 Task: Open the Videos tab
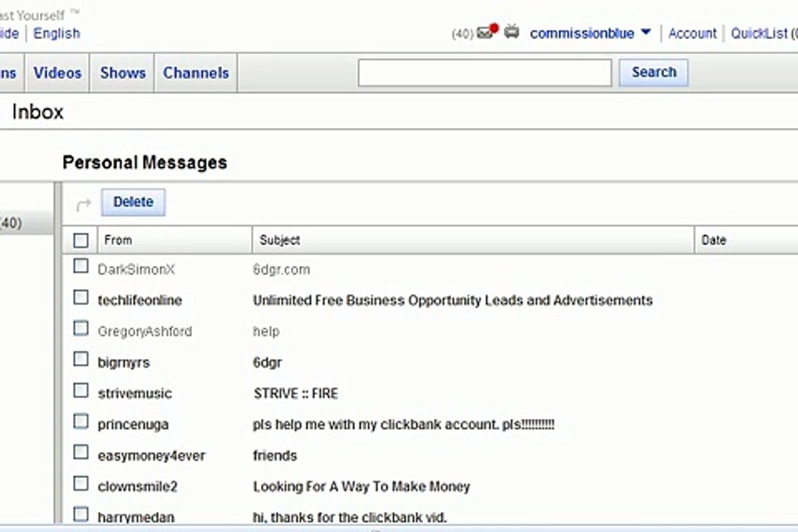tap(57, 73)
